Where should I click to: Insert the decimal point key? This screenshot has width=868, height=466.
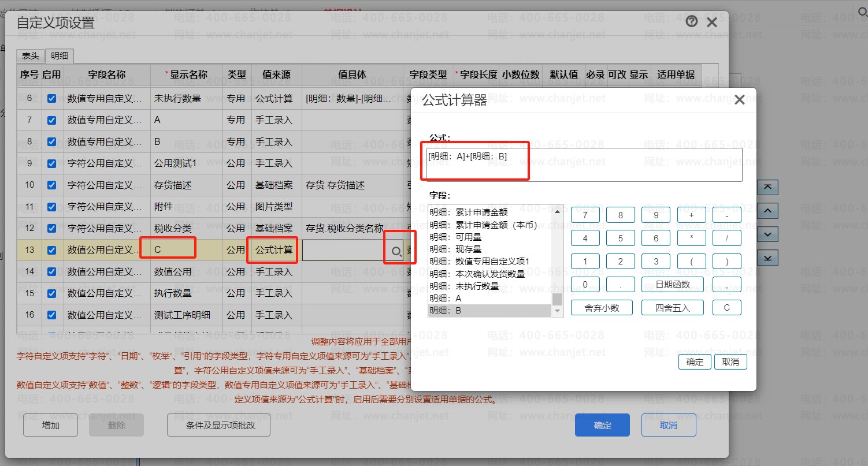621,284
